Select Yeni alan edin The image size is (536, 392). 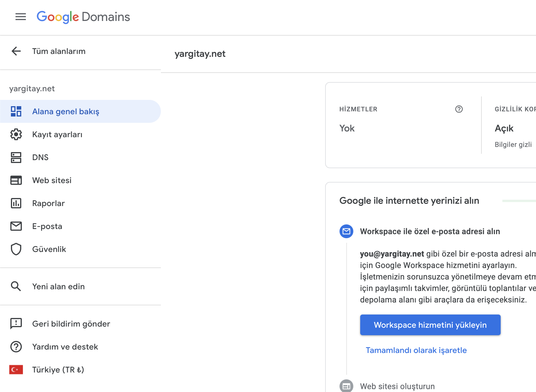tap(80, 286)
